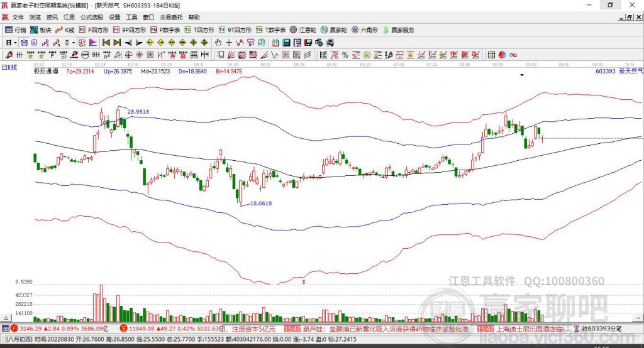Click the red-blue yin-yang icon

tap(502, 55)
